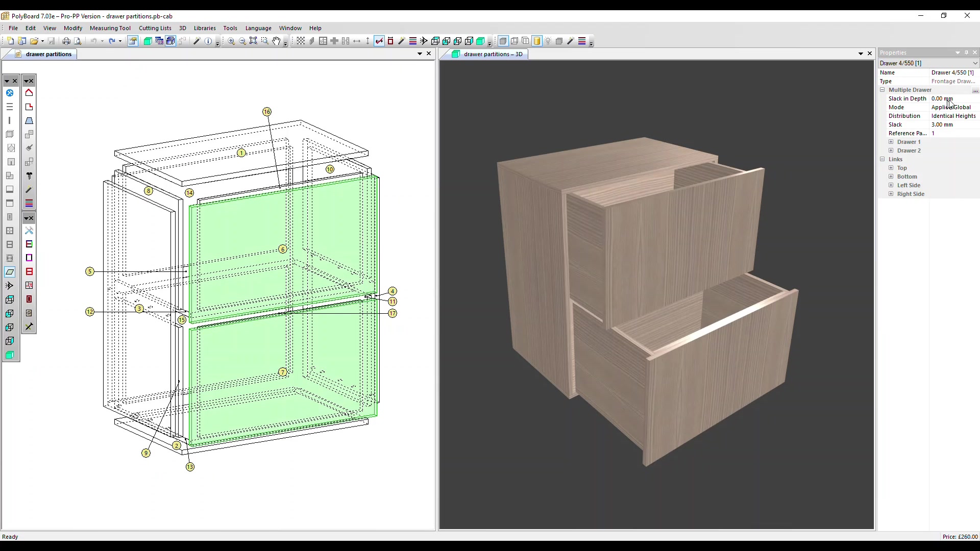
Task: Click the ellipsis button beside Multiple Drawer
Action: tap(975, 90)
